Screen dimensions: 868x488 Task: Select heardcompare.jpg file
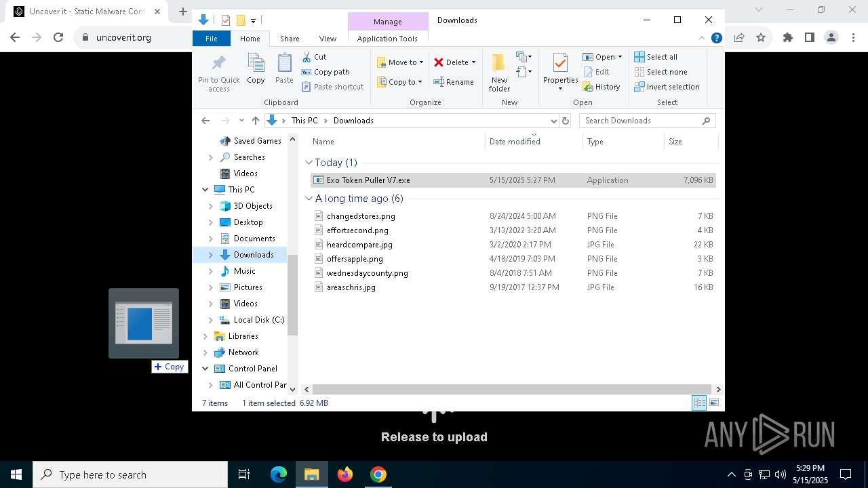tap(513, 245)
